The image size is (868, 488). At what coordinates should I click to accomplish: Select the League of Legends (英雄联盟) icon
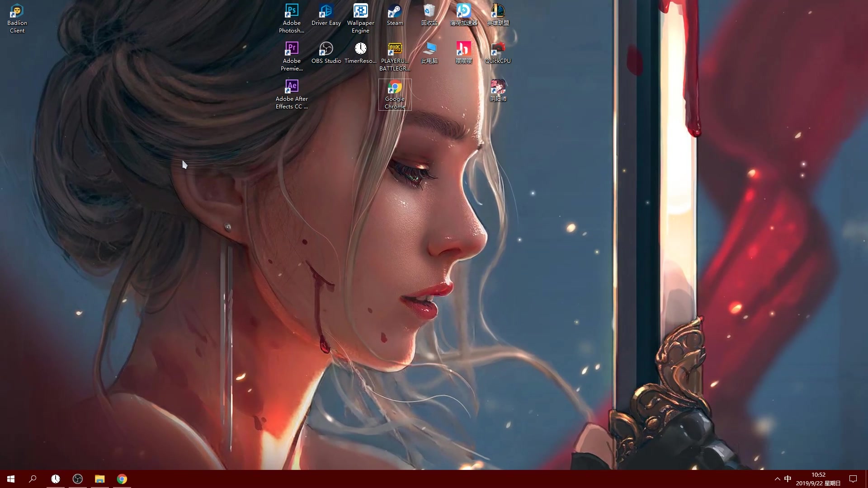click(x=498, y=14)
